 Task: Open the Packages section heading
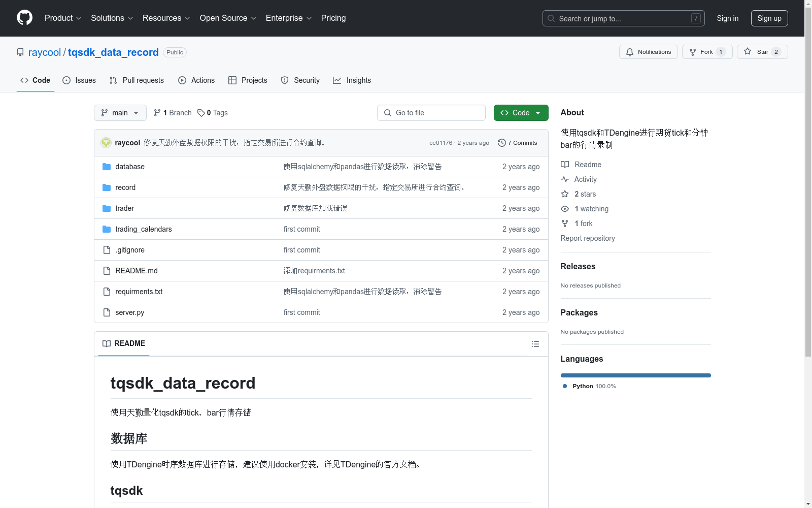579,312
